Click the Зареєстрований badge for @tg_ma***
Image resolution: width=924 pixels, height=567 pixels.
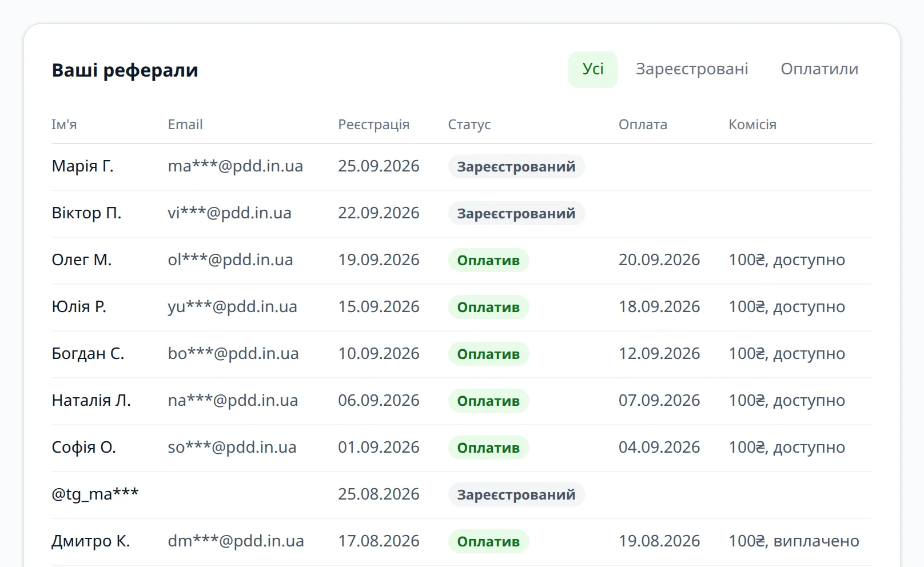click(516, 494)
